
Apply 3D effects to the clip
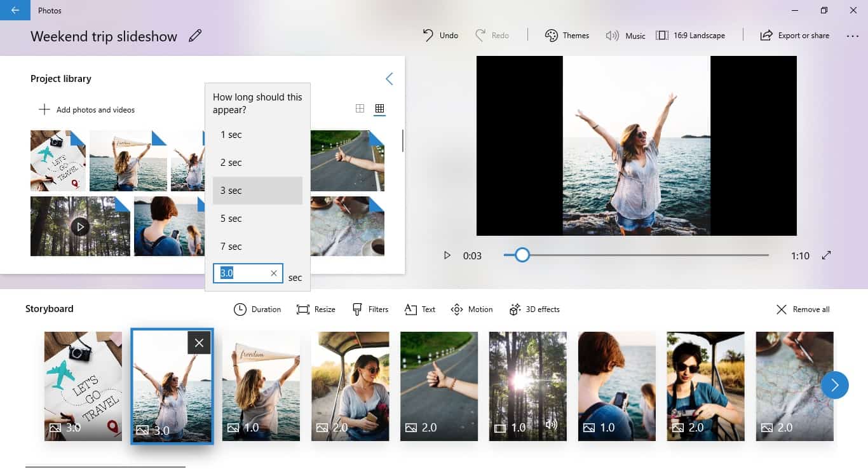(x=534, y=309)
